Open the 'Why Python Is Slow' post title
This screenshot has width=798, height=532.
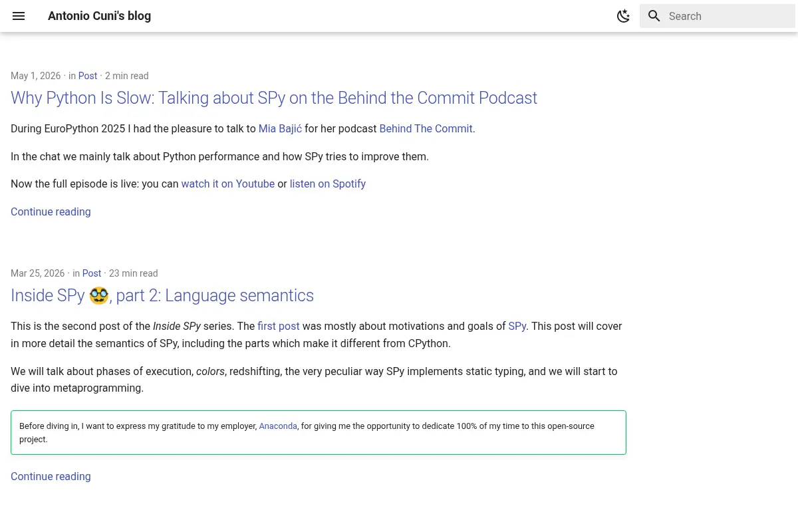(x=274, y=98)
